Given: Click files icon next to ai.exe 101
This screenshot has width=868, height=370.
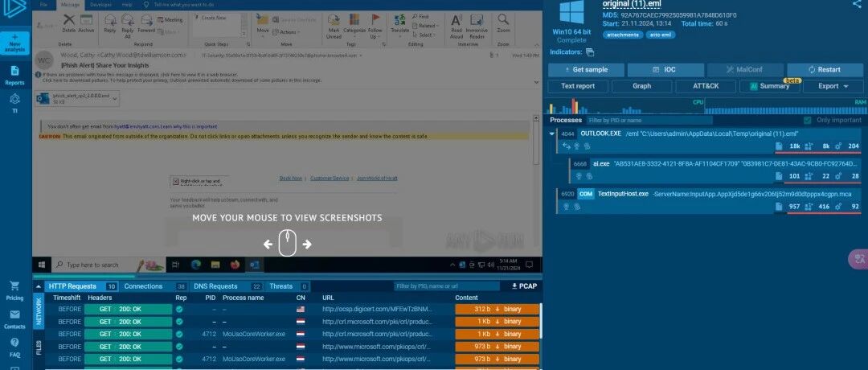Looking at the screenshot, I should tap(780, 177).
